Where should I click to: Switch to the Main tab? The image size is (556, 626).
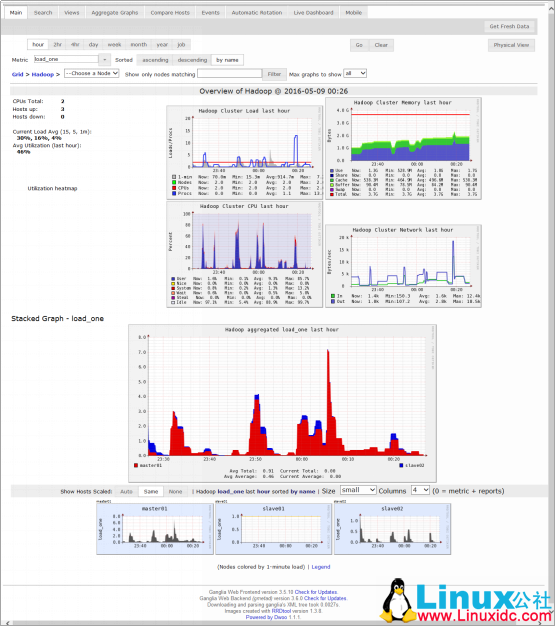16,13
